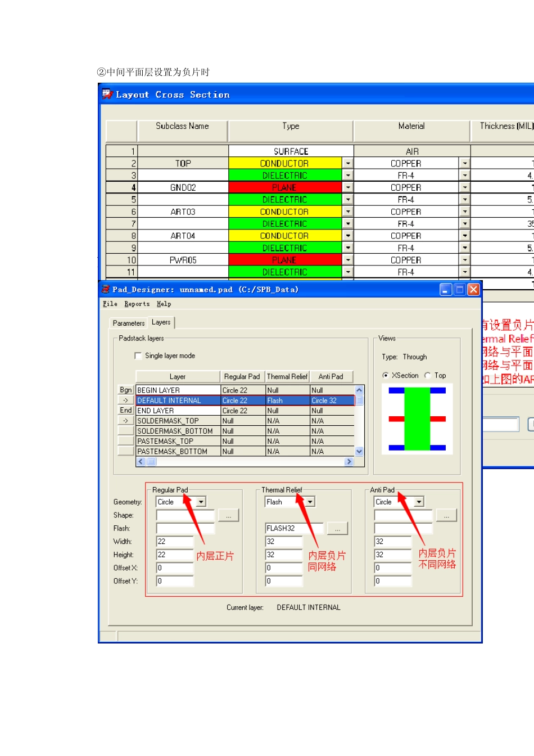Click left arrow of horizontal layer scrollbar
The width and height of the screenshot is (534, 756).
coord(141,462)
